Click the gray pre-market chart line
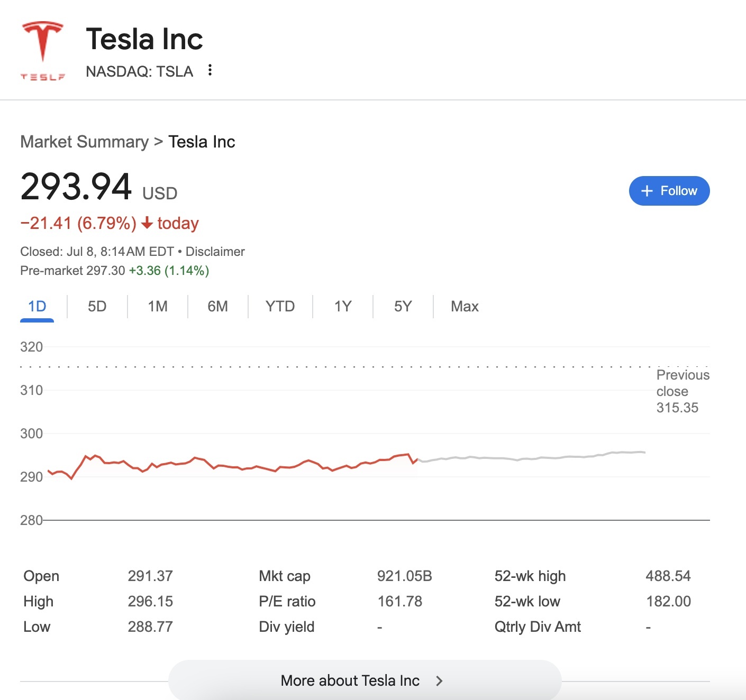 (x=529, y=458)
